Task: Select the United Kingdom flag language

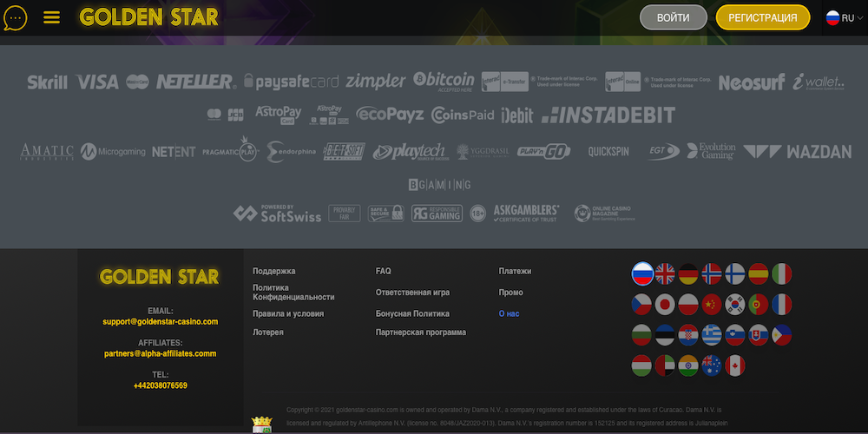Action: pyautogui.click(x=665, y=274)
